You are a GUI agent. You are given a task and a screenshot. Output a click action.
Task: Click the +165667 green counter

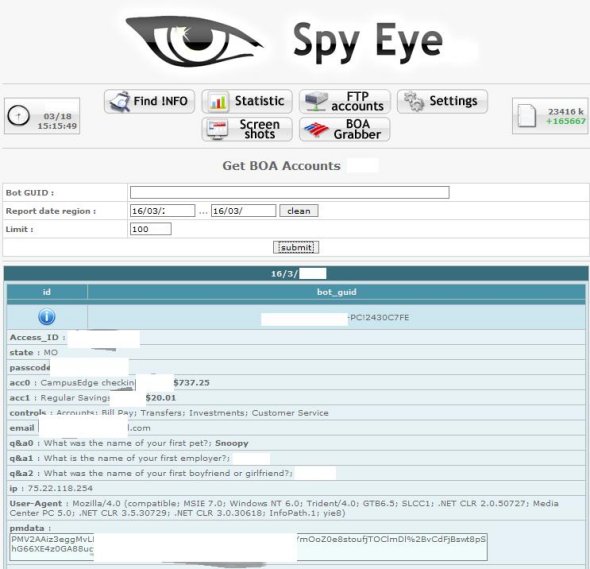coord(566,121)
